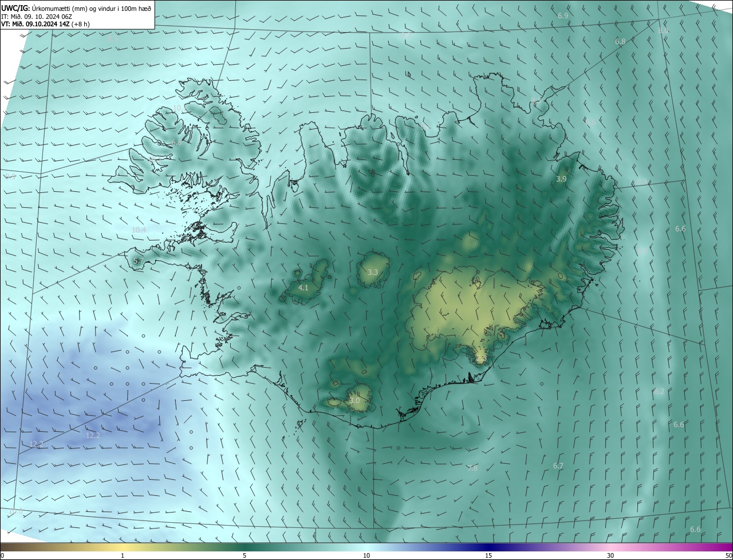733x560 pixels.
Task: Click the 7.8 value label
Action: pos(472,468)
